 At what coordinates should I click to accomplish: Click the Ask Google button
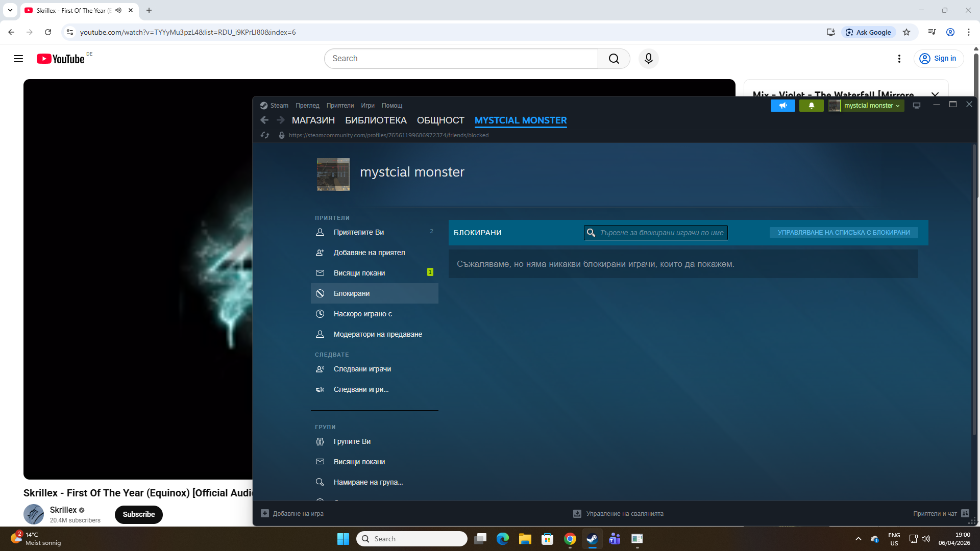tap(868, 32)
